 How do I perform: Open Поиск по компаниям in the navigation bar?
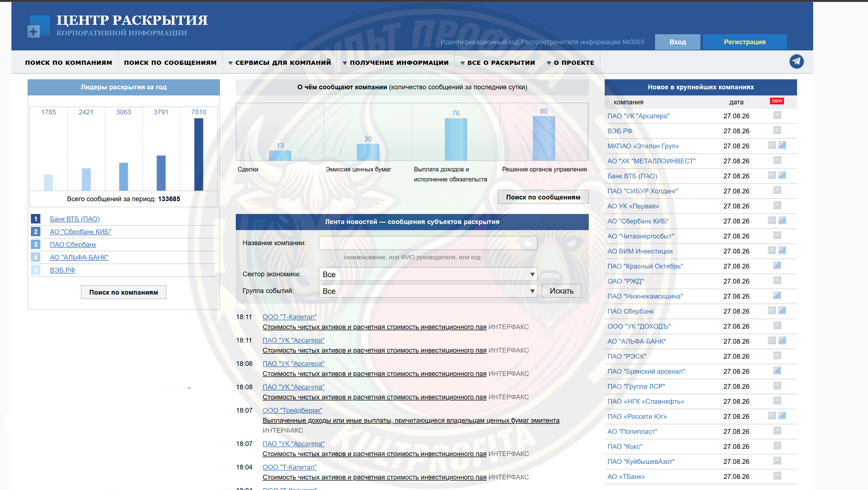[68, 63]
